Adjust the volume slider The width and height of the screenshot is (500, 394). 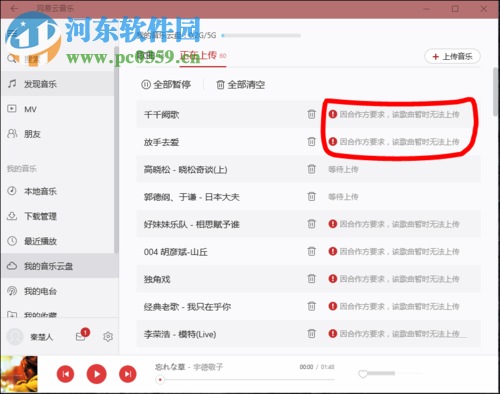point(382,373)
